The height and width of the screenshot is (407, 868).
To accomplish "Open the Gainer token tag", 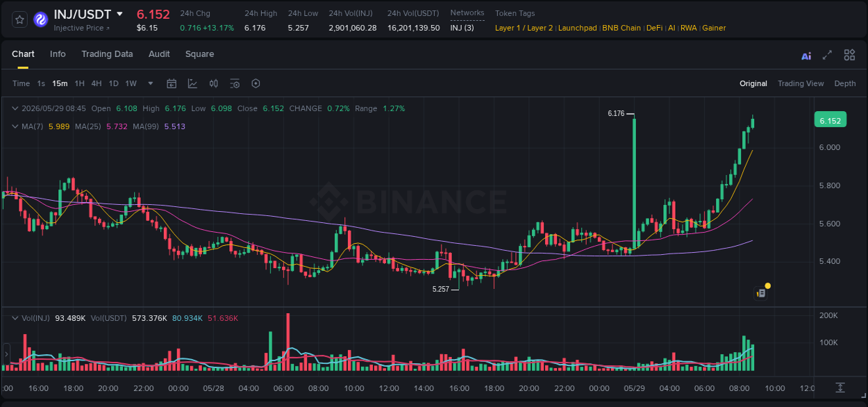I will [x=714, y=28].
